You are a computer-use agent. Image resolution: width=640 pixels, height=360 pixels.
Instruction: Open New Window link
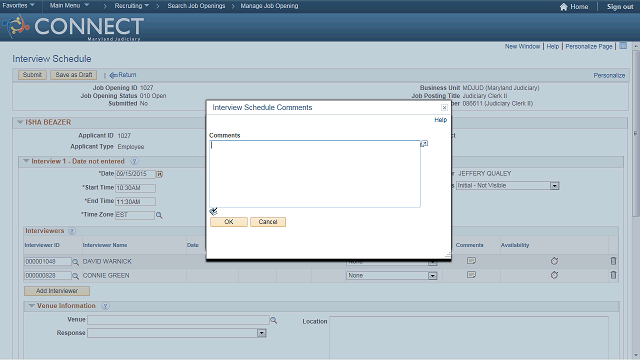pos(522,47)
